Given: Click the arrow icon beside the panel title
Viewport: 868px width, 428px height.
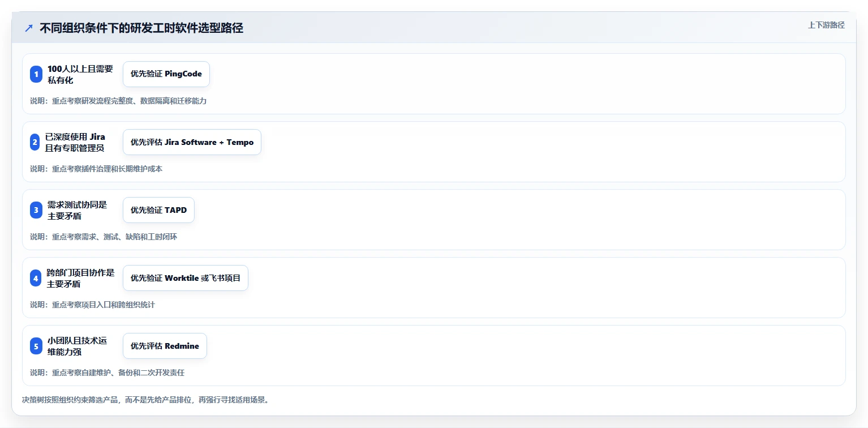Looking at the screenshot, I should 29,28.
